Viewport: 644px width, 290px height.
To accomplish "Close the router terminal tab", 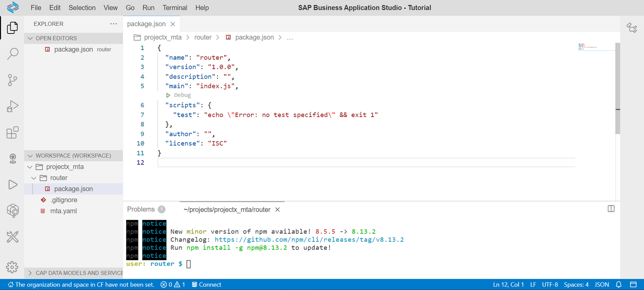I will pyautogui.click(x=277, y=210).
